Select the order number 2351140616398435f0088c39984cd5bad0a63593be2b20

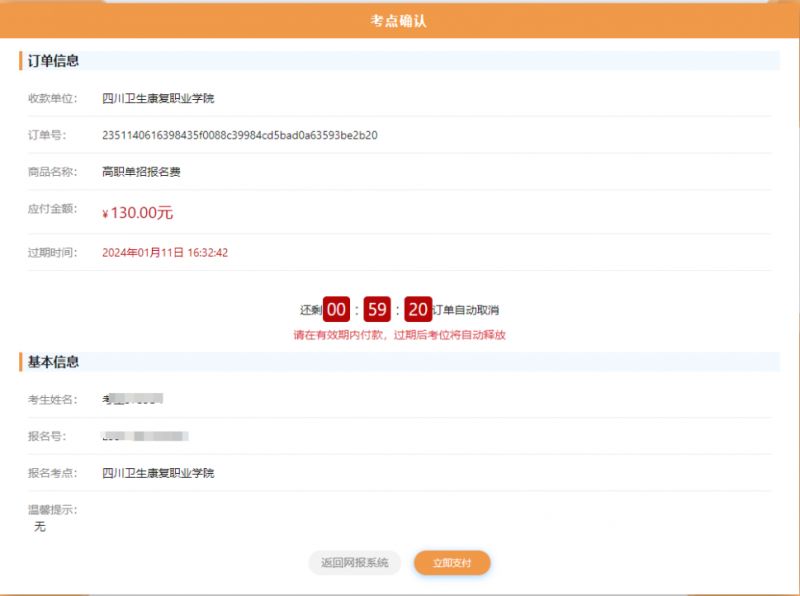point(240,135)
